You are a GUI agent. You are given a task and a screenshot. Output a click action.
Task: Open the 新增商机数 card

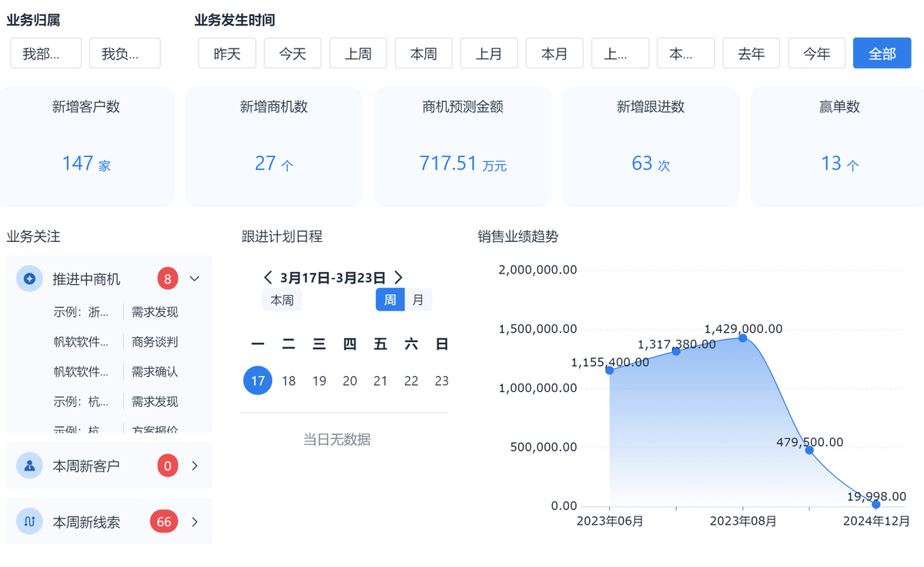pyautogui.click(x=274, y=146)
